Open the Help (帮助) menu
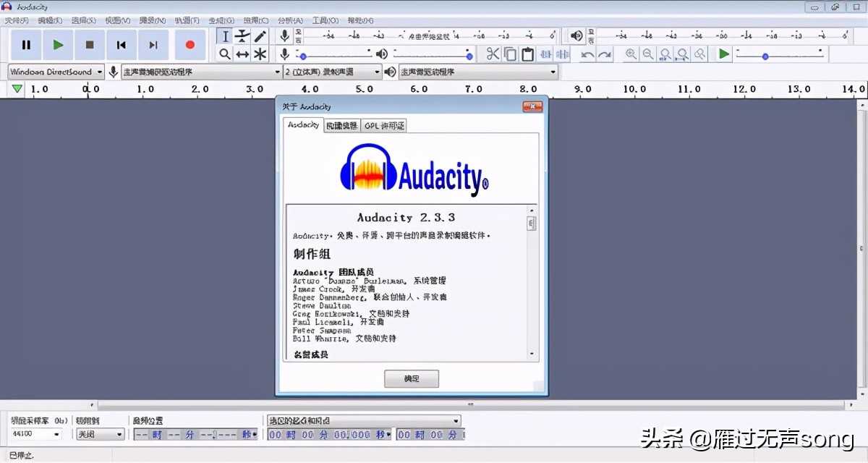 359,20
